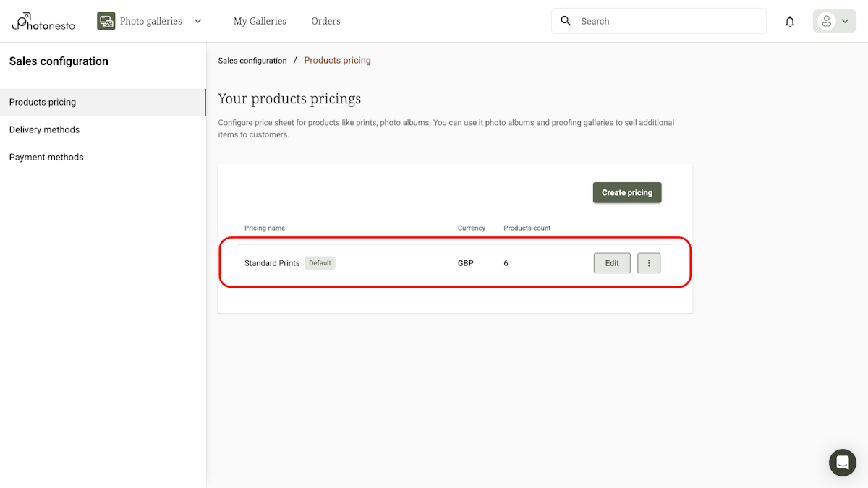Select Delivery methods in the sidebar
The image size is (868, 488).
click(44, 129)
